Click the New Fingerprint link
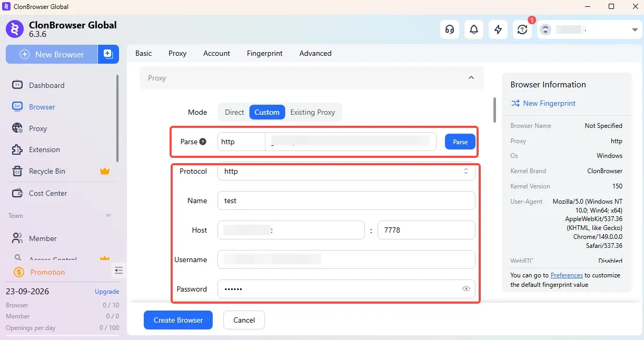Image resolution: width=644 pixels, height=340 pixels. click(549, 103)
